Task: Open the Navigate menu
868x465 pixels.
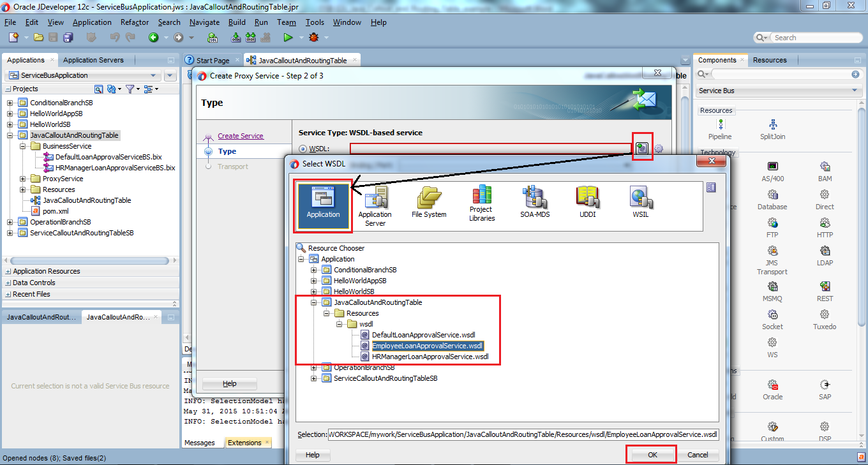Action: coord(204,22)
